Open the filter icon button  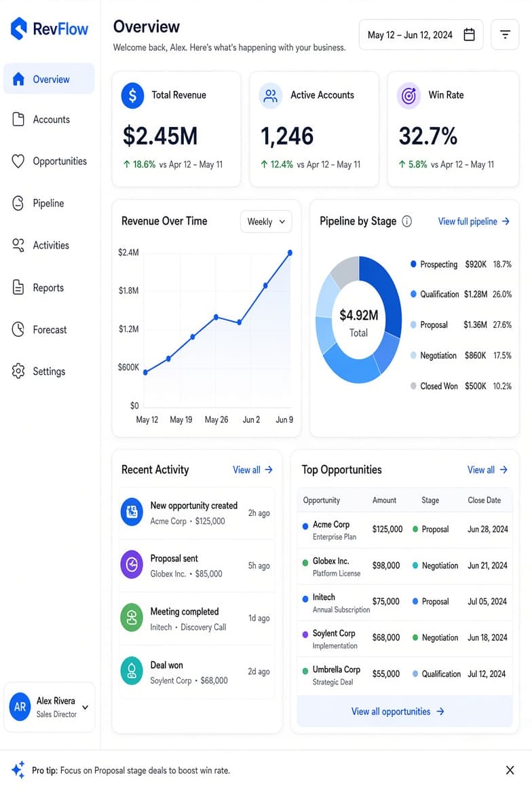click(x=505, y=35)
